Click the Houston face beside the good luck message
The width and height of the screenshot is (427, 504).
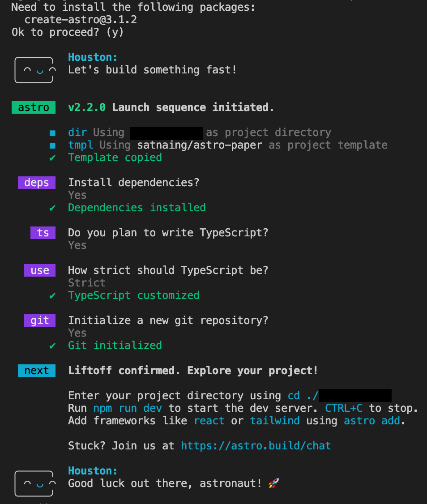pos(34,483)
